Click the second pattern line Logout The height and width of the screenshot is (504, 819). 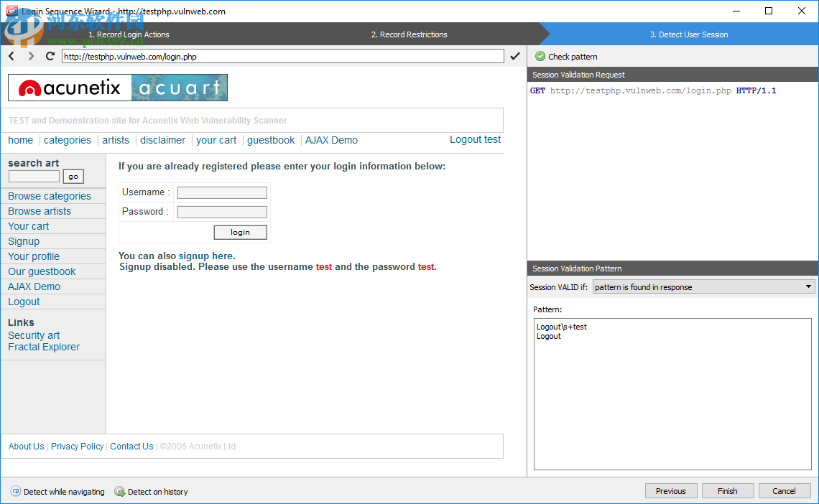[548, 336]
